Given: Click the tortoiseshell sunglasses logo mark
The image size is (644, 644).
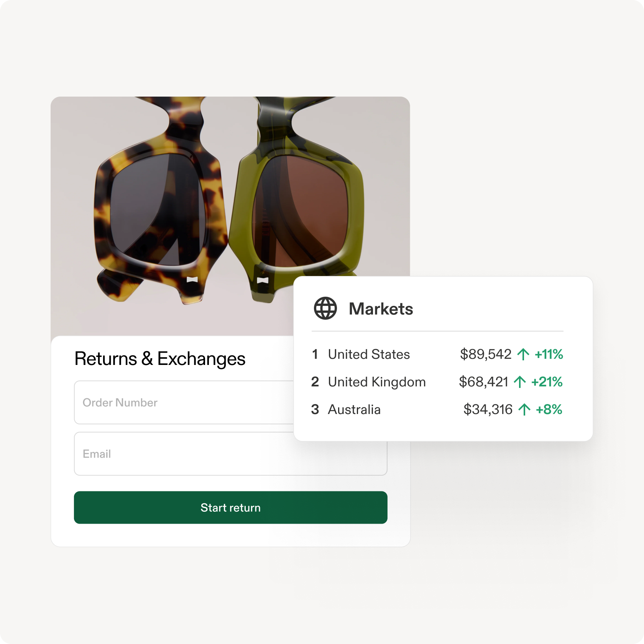Looking at the screenshot, I should (x=192, y=279).
